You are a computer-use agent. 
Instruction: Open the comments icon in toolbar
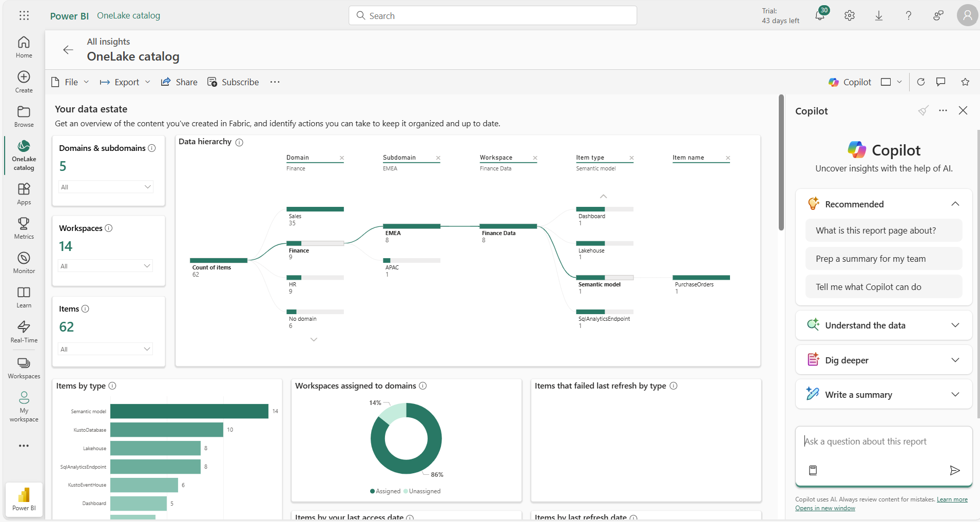941,82
